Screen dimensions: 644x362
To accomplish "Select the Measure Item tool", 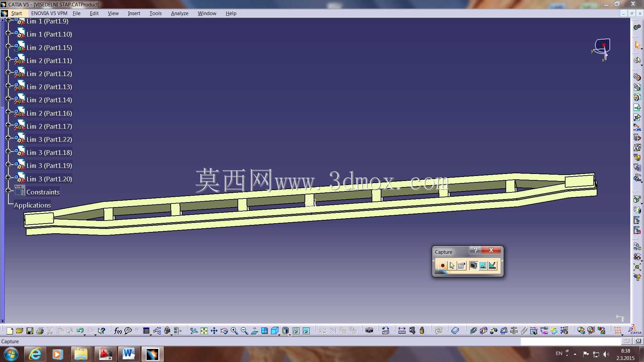I will 412,331.
